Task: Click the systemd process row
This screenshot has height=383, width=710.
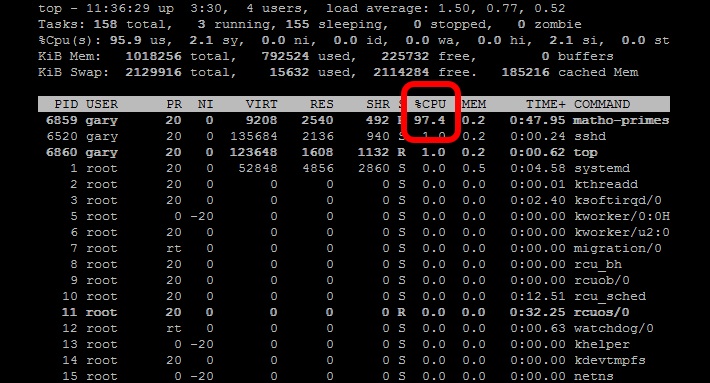Action: (354, 168)
